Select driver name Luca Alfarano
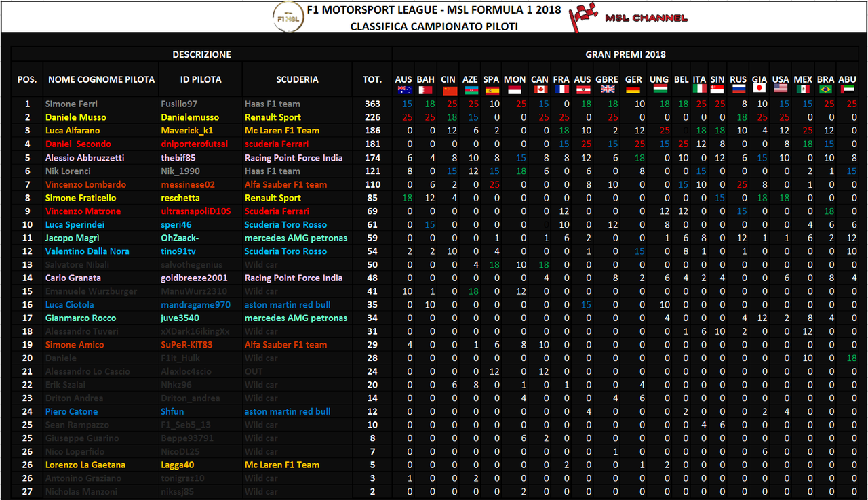 [73, 131]
